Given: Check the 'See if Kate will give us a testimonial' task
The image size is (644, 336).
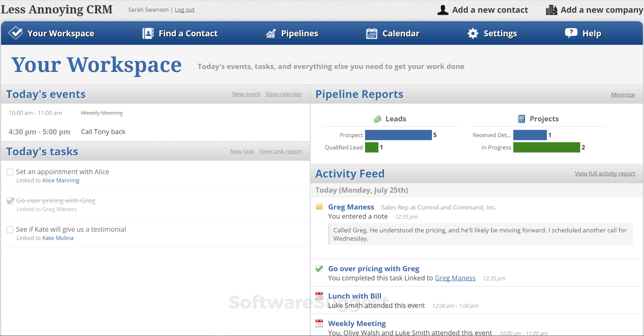Looking at the screenshot, I should point(10,230).
